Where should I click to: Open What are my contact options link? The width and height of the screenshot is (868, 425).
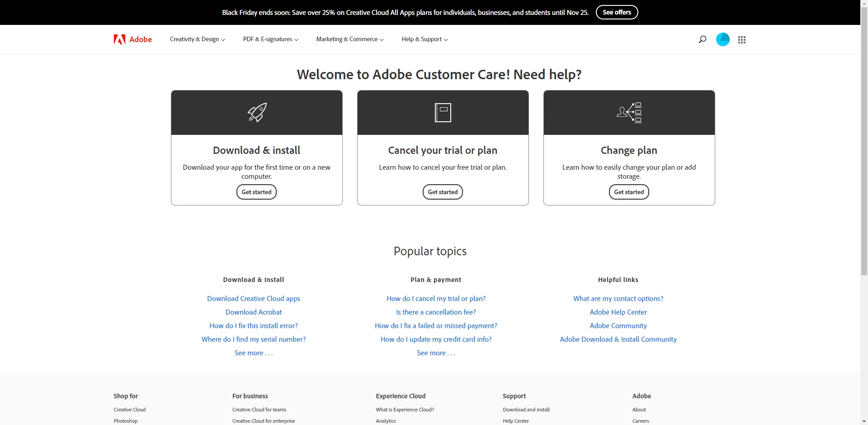tap(618, 299)
